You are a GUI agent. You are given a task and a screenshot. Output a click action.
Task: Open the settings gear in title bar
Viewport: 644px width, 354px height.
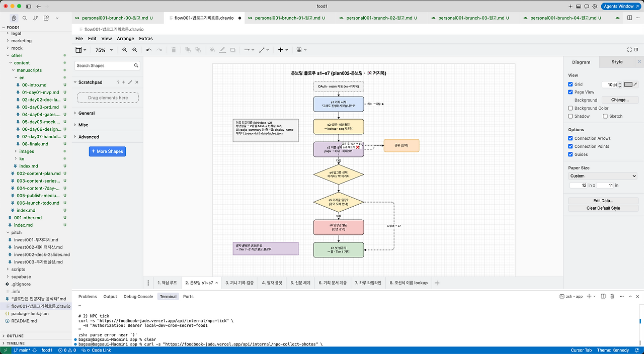pyautogui.click(x=595, y=6)
